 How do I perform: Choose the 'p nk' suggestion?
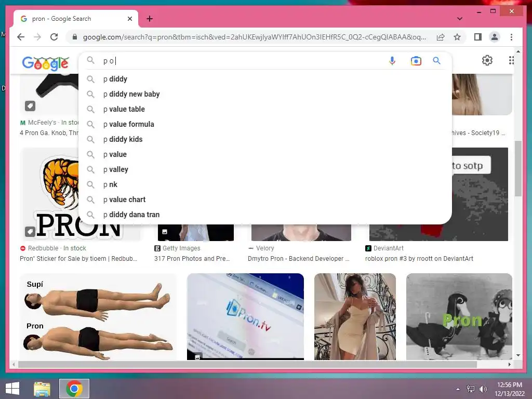264,184
